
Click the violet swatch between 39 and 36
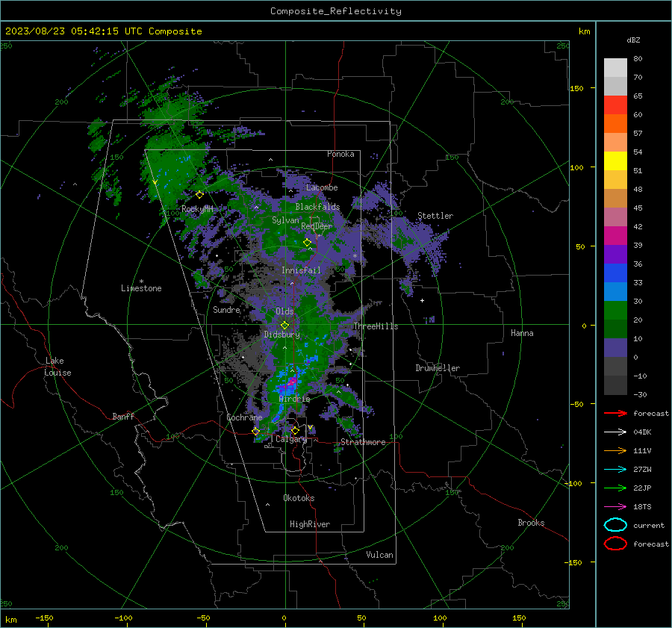(615, 255)
